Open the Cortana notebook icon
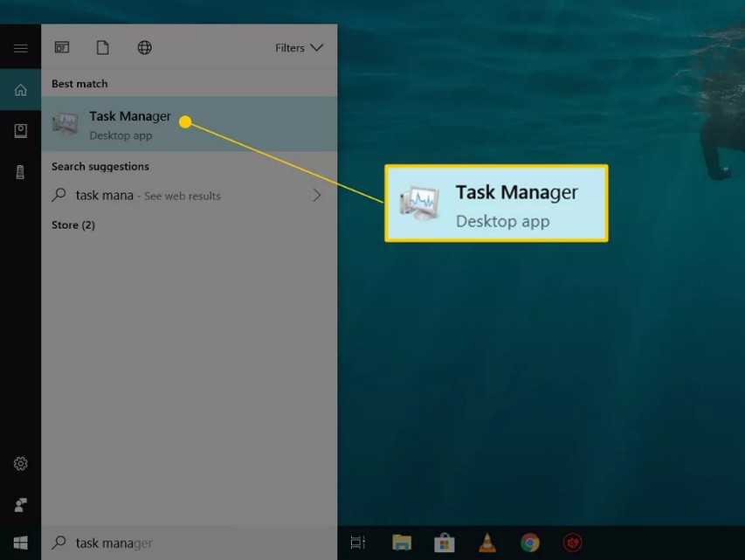This screenshot has height=560, width=745. click(x=20, y=131)
